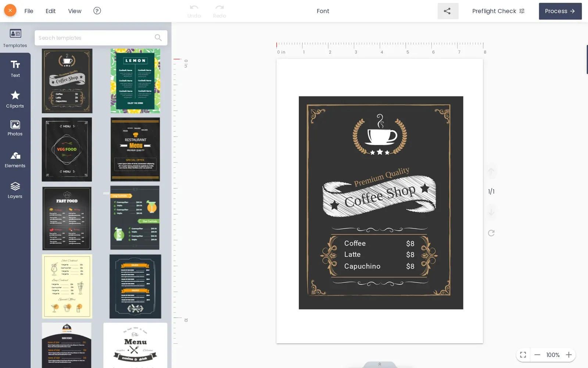Screen dimensions: 588x368
Task: Select the Restaurant Menu template thumbnail
Action: pyautogui.click(x=135, y=149)
